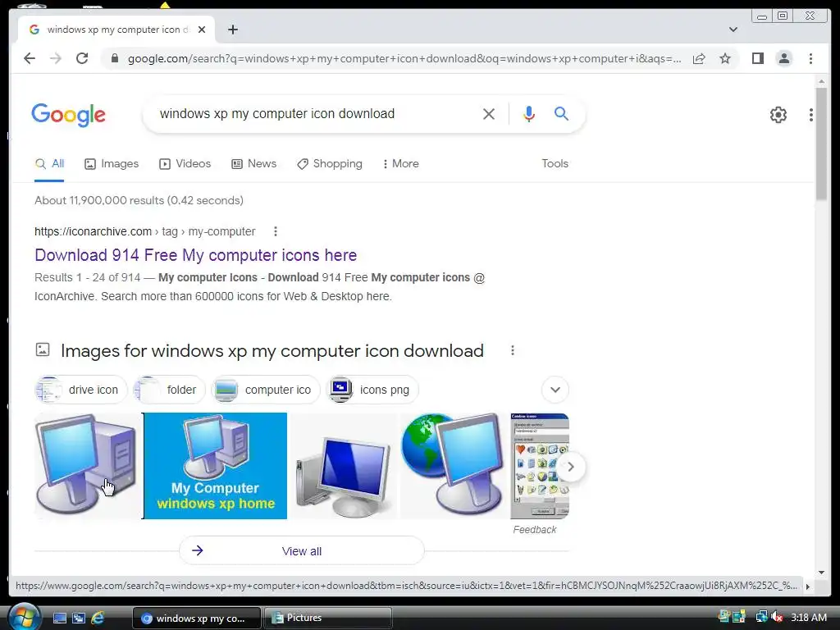Click the Google logo

pyautogui.click(x=69, y=115)
